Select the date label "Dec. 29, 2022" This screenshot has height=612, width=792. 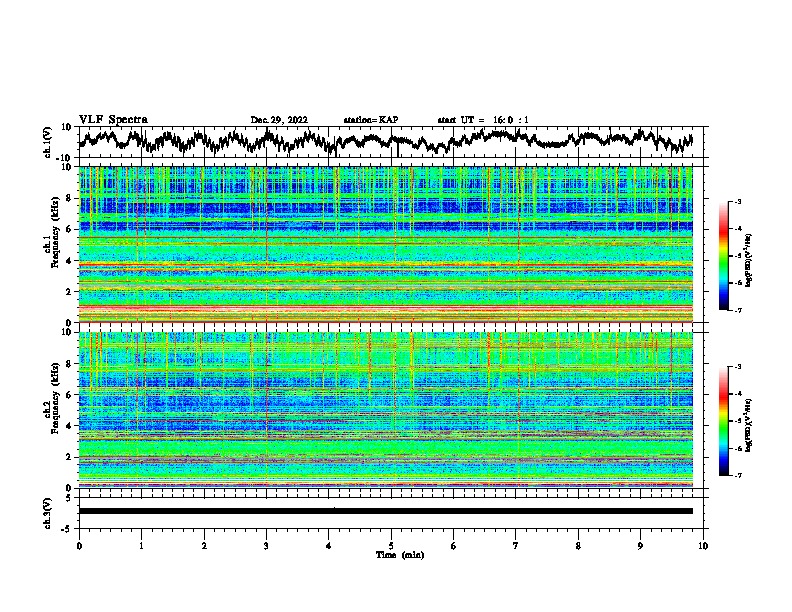(x=279, y=120)
